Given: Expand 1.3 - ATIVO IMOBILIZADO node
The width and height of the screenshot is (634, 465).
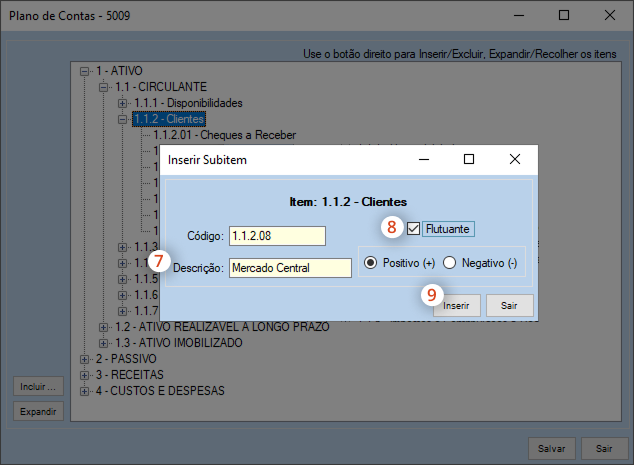Looking at the screenshot, I should point(104,342).
